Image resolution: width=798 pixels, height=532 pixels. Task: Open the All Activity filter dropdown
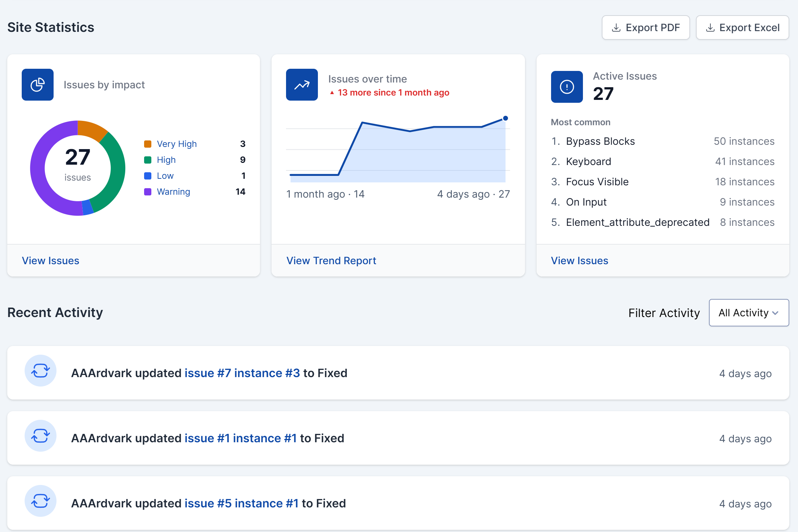click(x=749, y=313)
